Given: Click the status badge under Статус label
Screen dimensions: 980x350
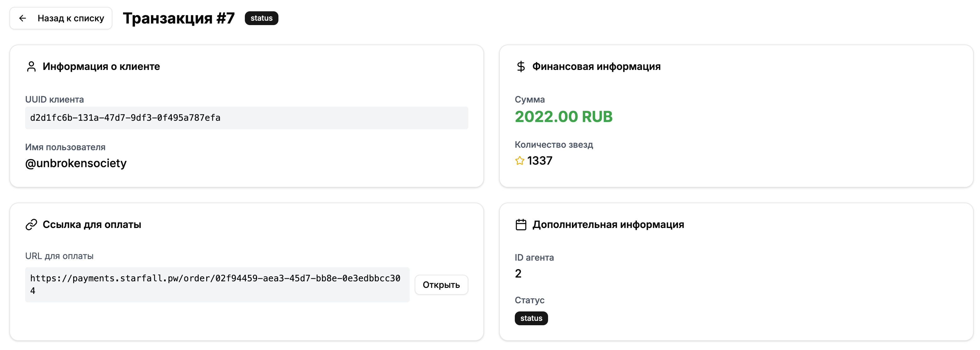Looking at the screenshot, I should [531, 318].
